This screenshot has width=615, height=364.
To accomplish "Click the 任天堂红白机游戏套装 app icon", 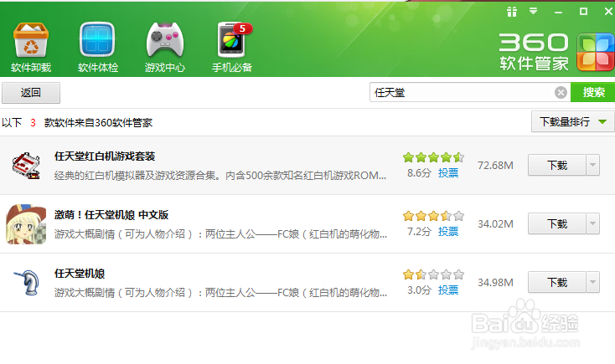I will click(26, 166).
